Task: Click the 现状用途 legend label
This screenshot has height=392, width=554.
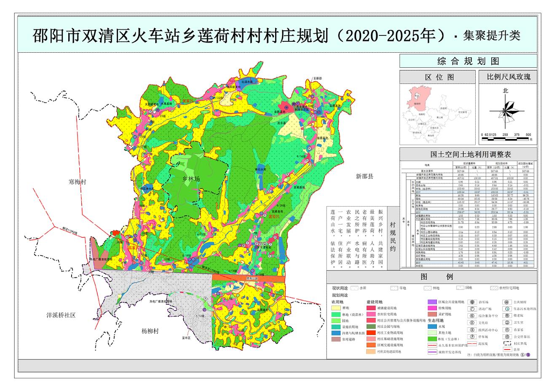Action: pyautogui.click(x=340, y=288)
